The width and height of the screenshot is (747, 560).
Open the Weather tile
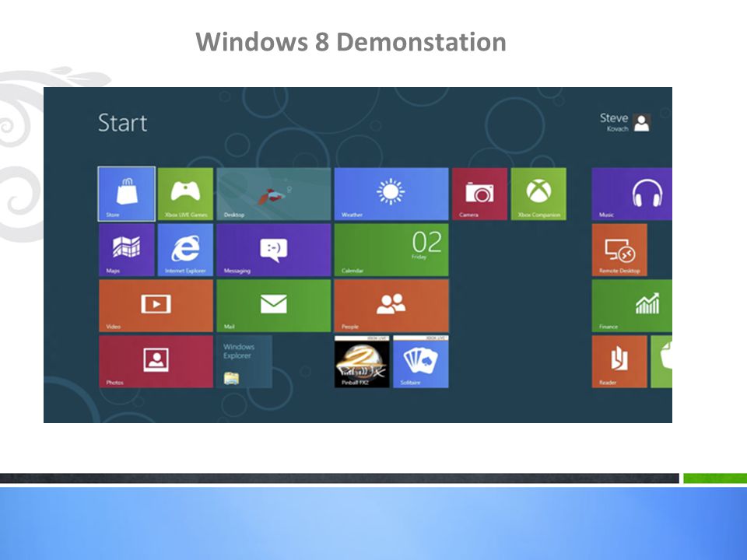pos(391,194)
